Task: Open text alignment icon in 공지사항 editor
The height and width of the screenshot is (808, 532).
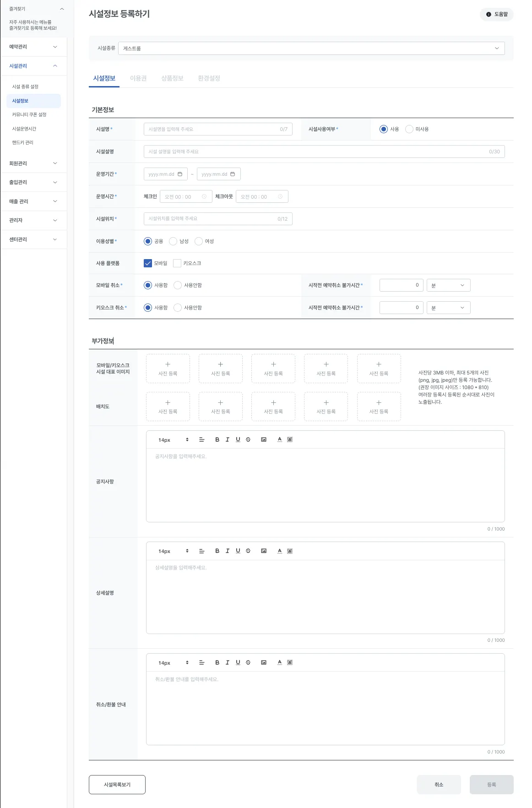Action: [201, 439]
